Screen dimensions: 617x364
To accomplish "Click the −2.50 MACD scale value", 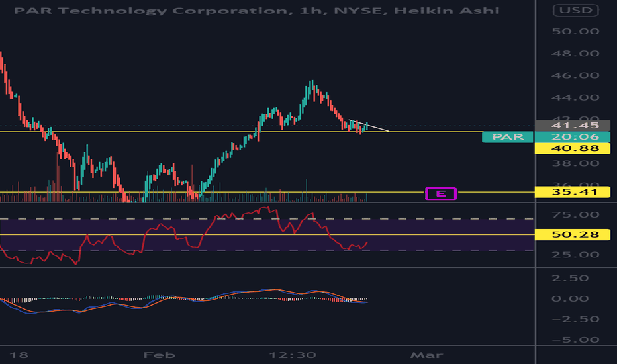I will (x=575, y=319).
